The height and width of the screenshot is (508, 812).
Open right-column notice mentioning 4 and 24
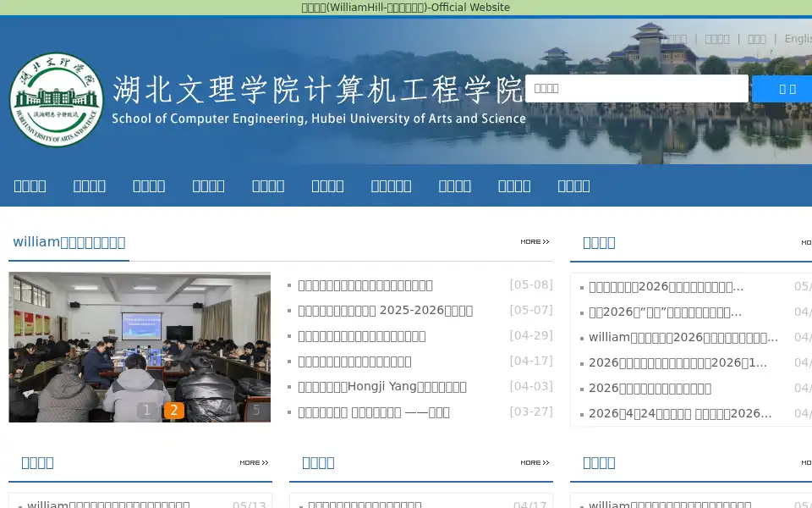tap(680, 414)
